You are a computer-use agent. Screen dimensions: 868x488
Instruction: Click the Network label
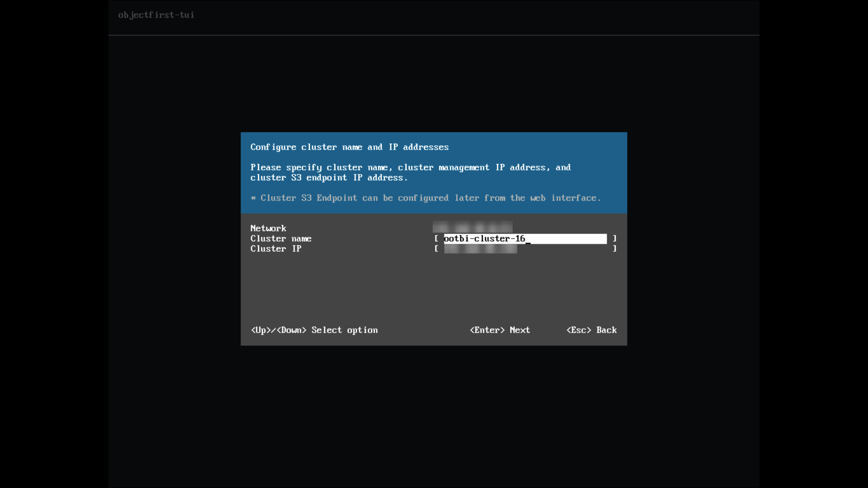[x=268, y=228]
